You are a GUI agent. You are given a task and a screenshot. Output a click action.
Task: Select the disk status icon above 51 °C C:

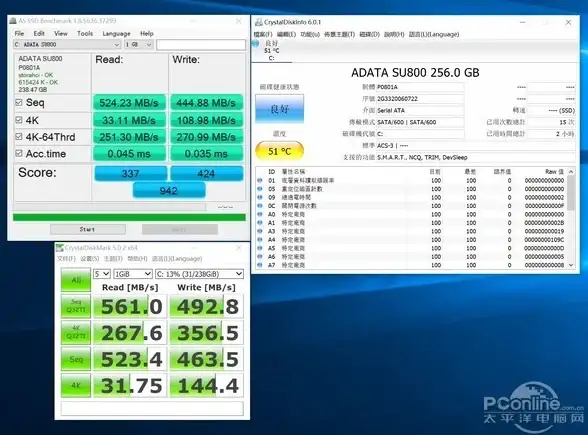[x=256, y=44]
